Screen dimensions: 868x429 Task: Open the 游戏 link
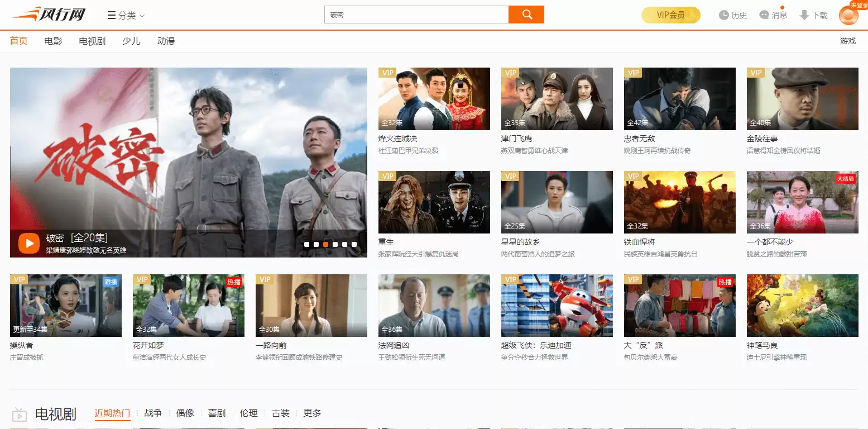[847, 41]
